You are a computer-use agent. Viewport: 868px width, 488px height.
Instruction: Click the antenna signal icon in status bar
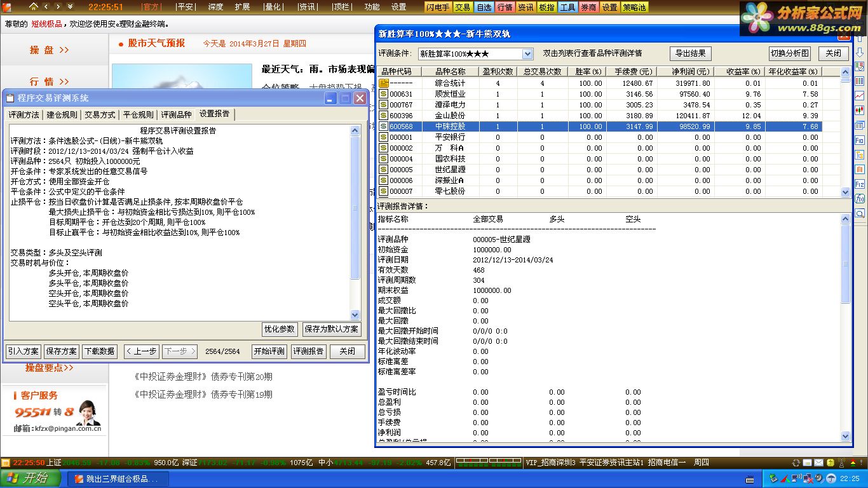coord(842,463)
